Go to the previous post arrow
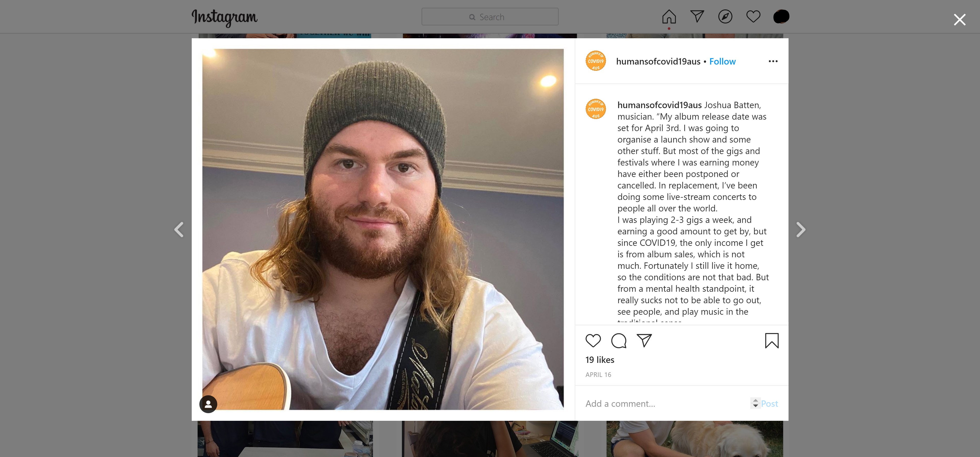 (x=179, y=229)
